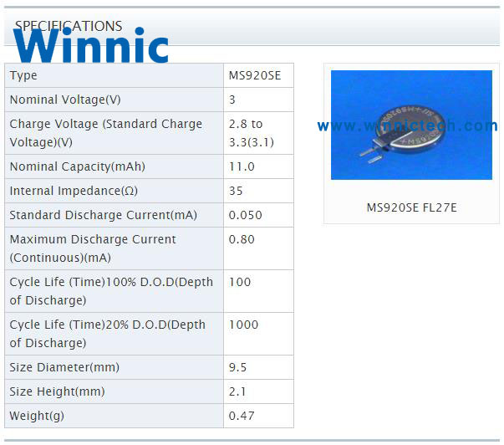Click the Charge Voltage label cell
The height and width of the screenshot is (445, 504).
(115, 133)
